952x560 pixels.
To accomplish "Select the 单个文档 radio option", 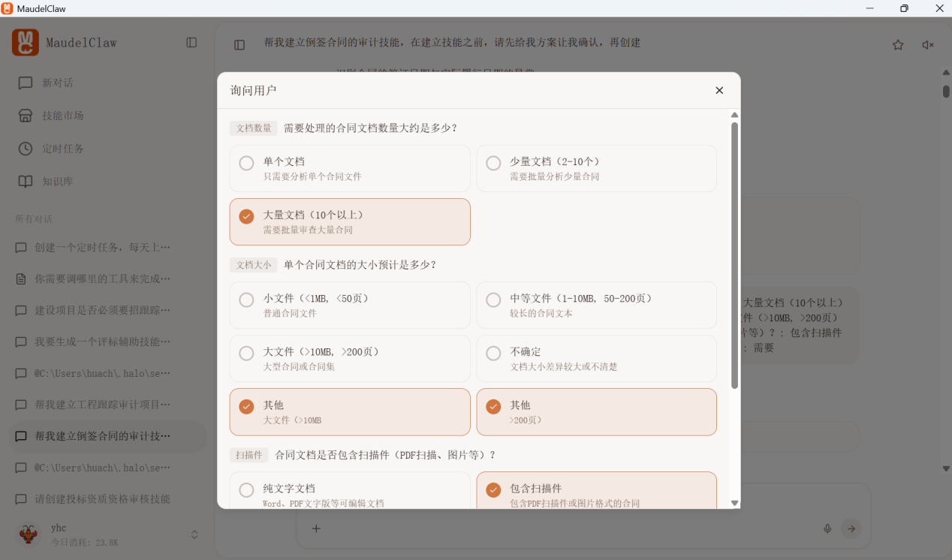I will click(246, 163).
